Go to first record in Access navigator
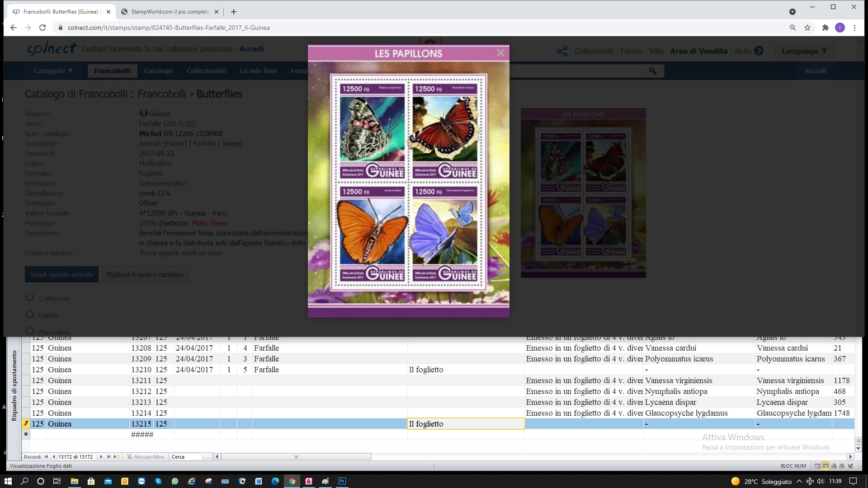The width and height of the screenshot is (868, 488). click(46, 457)
